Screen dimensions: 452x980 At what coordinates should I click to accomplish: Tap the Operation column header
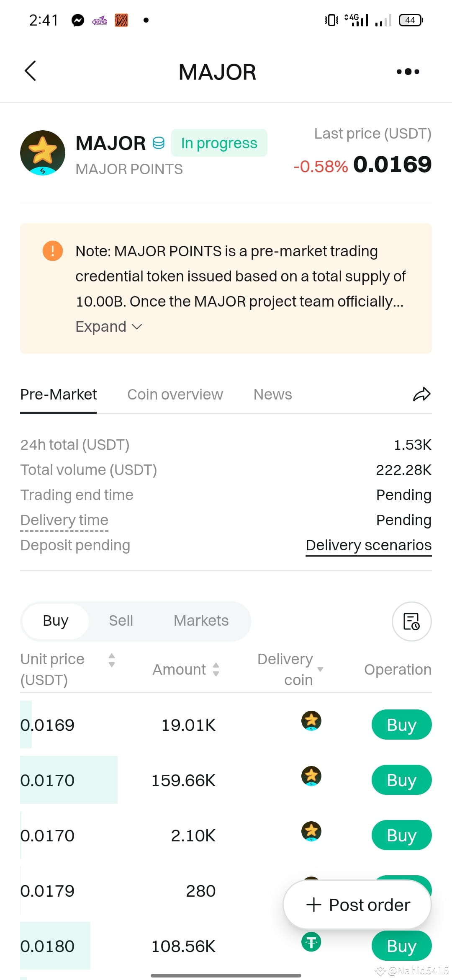click(398, 669)
